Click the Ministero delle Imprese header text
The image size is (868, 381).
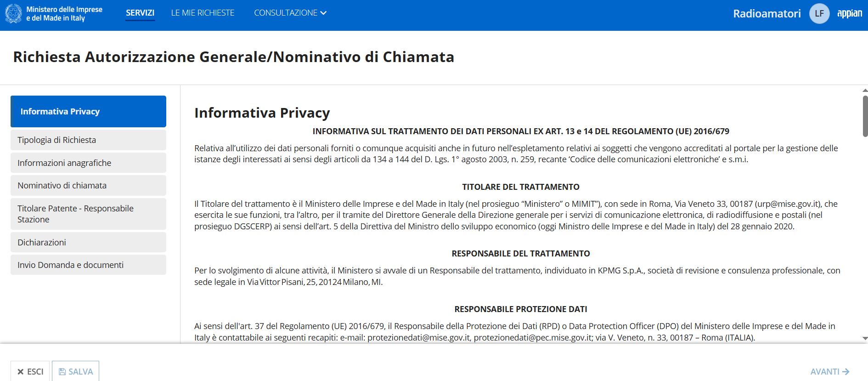(x=64, y=14)
